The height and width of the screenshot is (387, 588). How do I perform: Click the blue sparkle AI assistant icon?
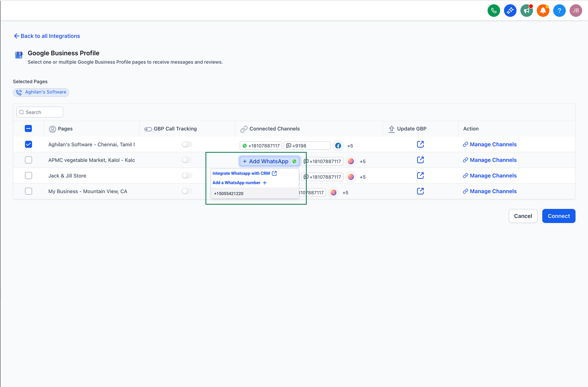pyautogui.click(x=510, y=11)
